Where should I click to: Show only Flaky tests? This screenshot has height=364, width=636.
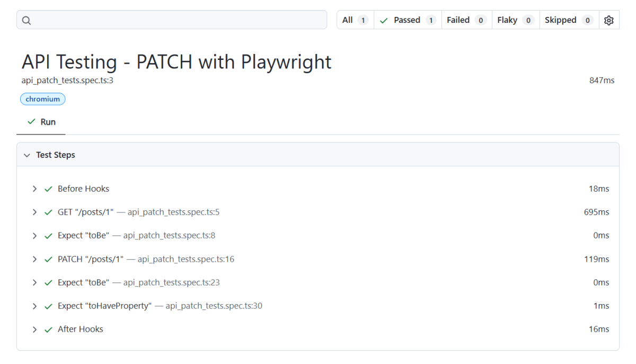515,20
